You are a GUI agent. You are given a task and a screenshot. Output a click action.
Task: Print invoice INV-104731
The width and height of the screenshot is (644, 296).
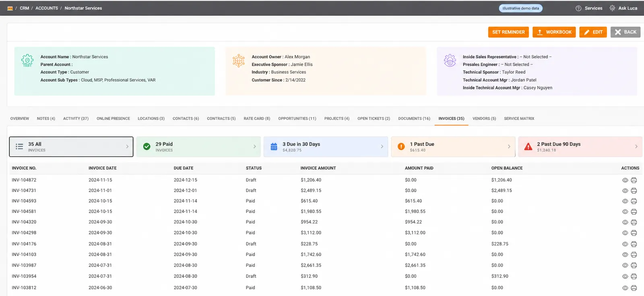634,191
